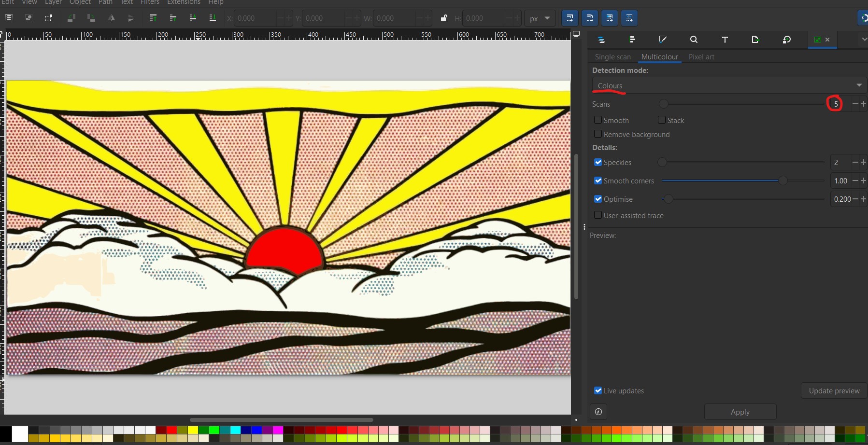Click the Apply button

pos(740,412)
